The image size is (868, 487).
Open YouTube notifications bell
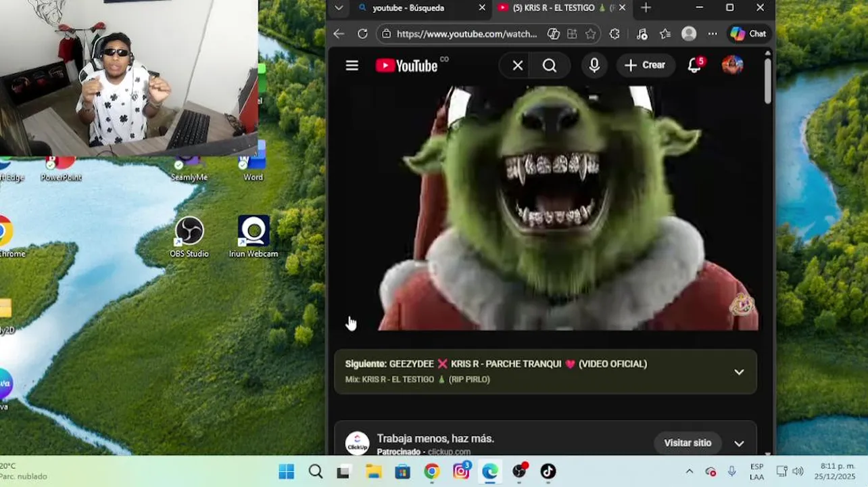(694, 65)
